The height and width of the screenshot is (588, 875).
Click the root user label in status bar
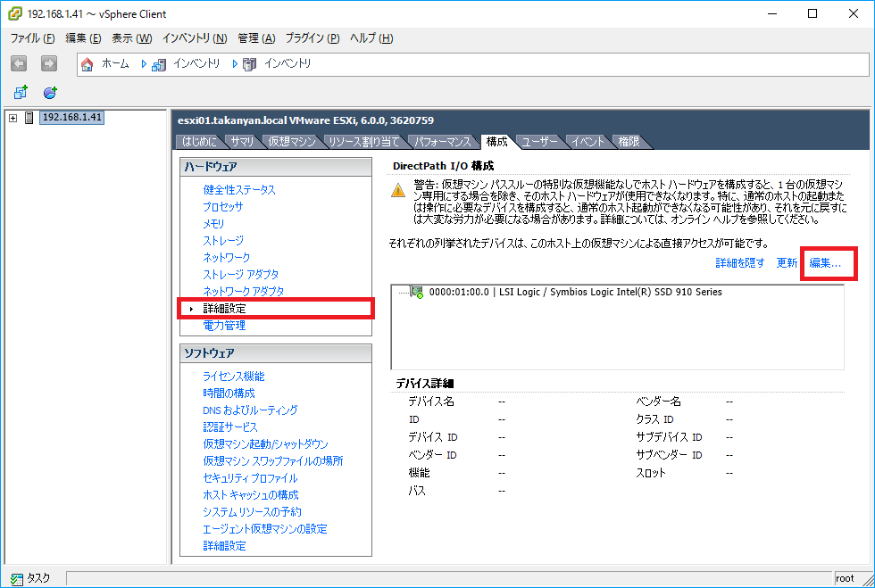coord(845,578)
